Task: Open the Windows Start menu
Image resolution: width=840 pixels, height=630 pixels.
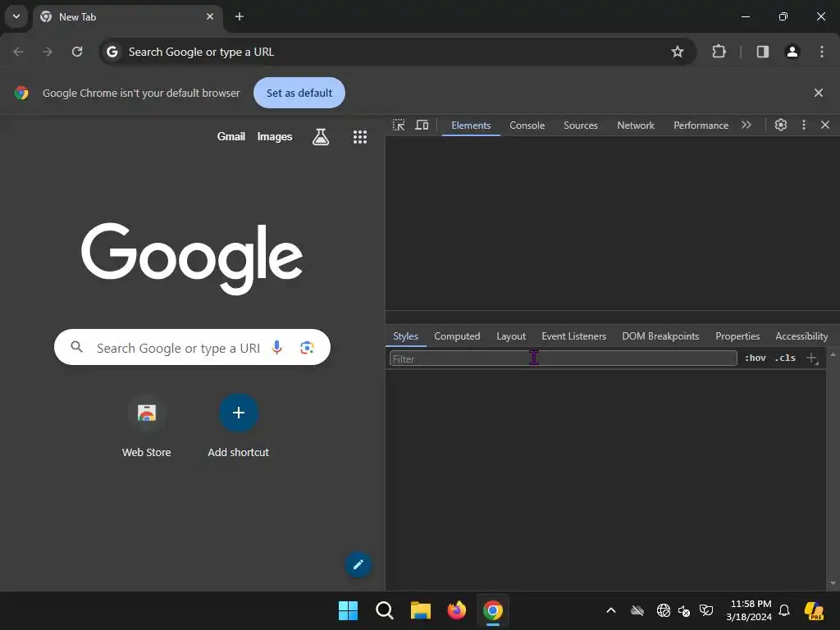Action: (x=348, y=610)
